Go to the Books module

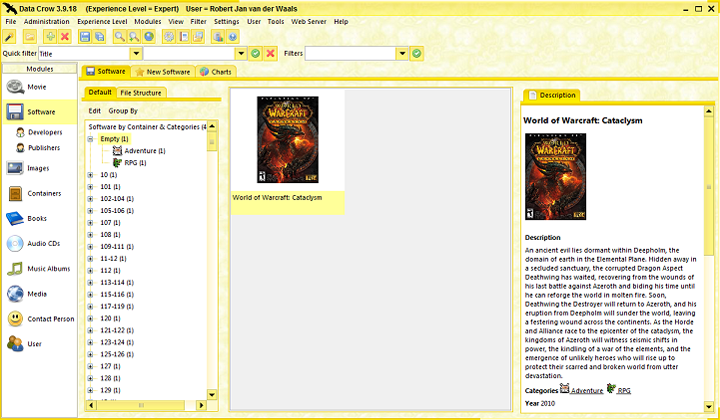(x=39, y=218)
